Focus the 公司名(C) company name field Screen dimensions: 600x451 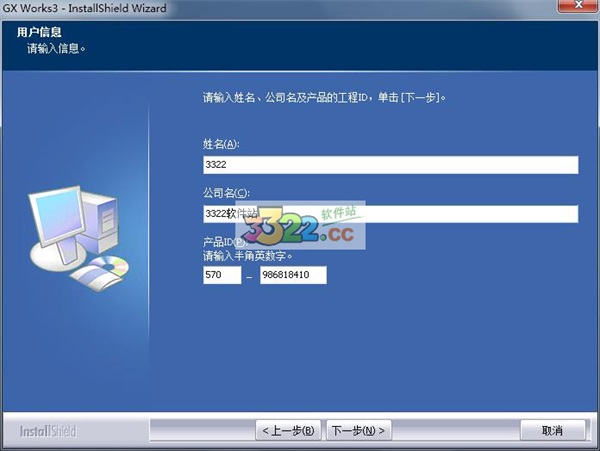click(x=391, y=214)
